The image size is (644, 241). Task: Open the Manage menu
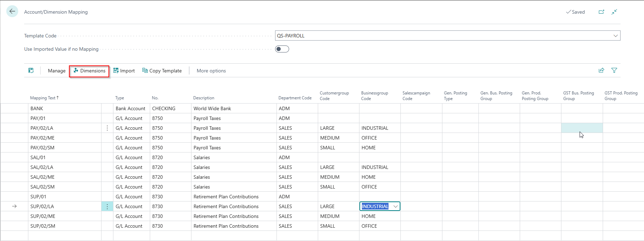tap(57, 71)
